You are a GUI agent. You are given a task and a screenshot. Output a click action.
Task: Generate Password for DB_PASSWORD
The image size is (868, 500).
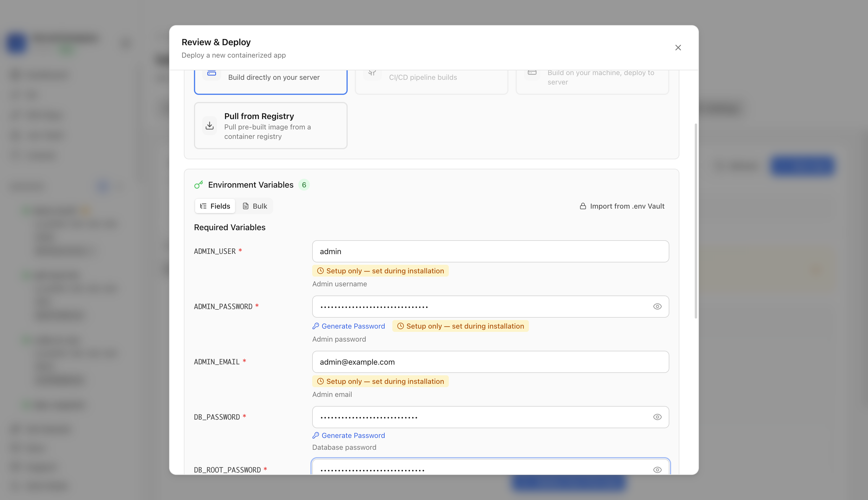click(349, 436)
